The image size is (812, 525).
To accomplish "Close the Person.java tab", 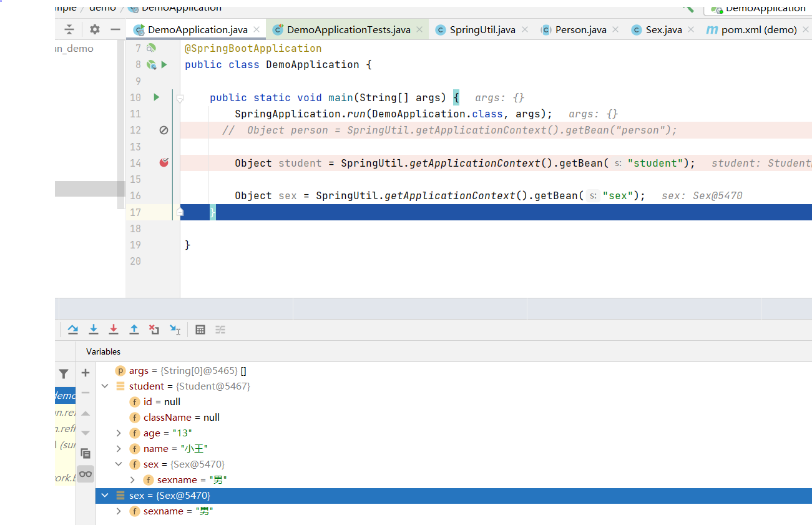I will point(615,29).
